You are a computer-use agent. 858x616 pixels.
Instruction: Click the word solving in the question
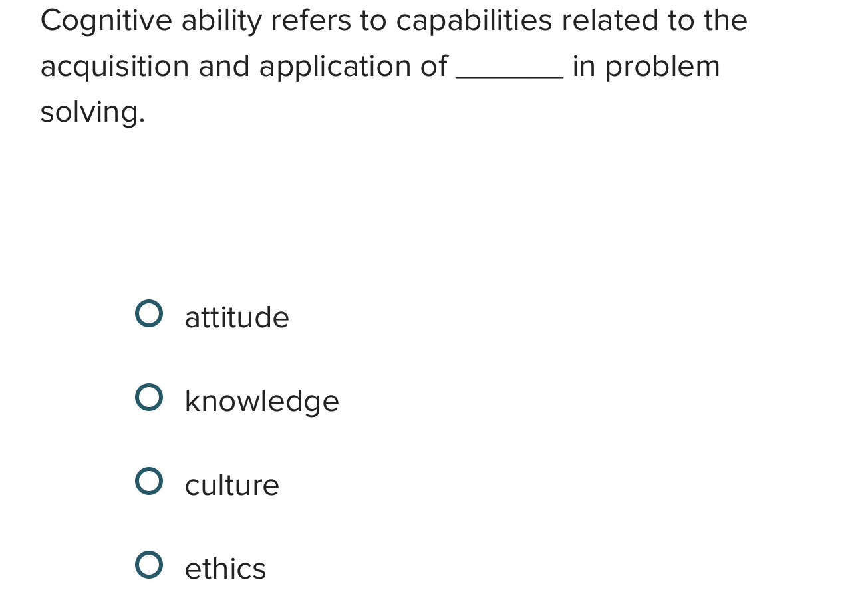click(x=92, y=111)
